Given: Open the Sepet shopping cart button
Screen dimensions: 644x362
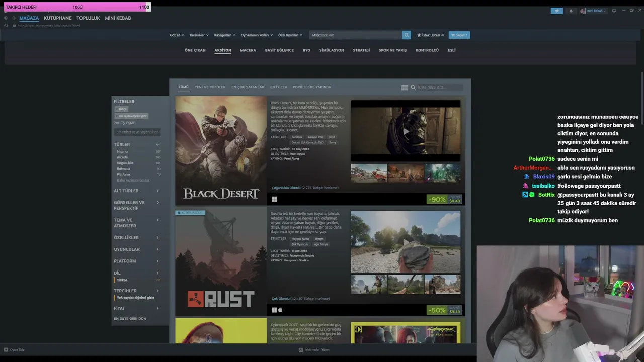Looking at the screenshot, I should (459, 35).
